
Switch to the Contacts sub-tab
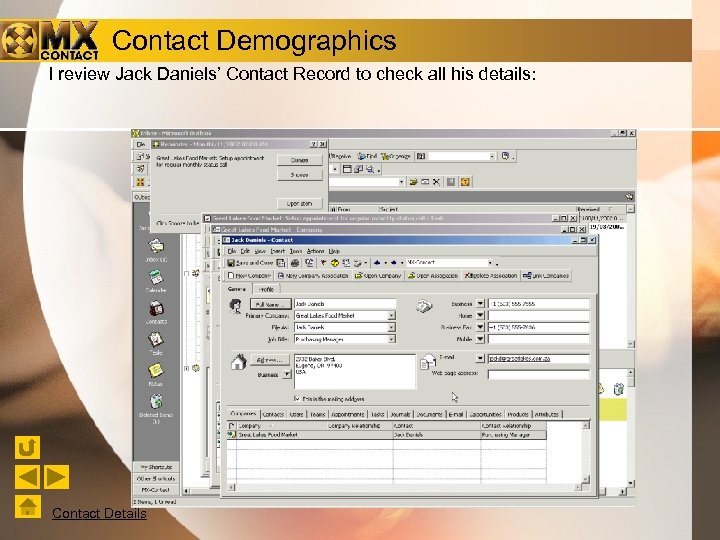(x=273, y=414)
